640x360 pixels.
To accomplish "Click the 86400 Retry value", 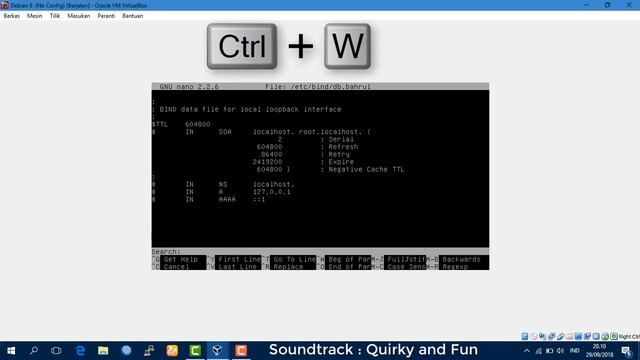I will (x=271, y=154).
